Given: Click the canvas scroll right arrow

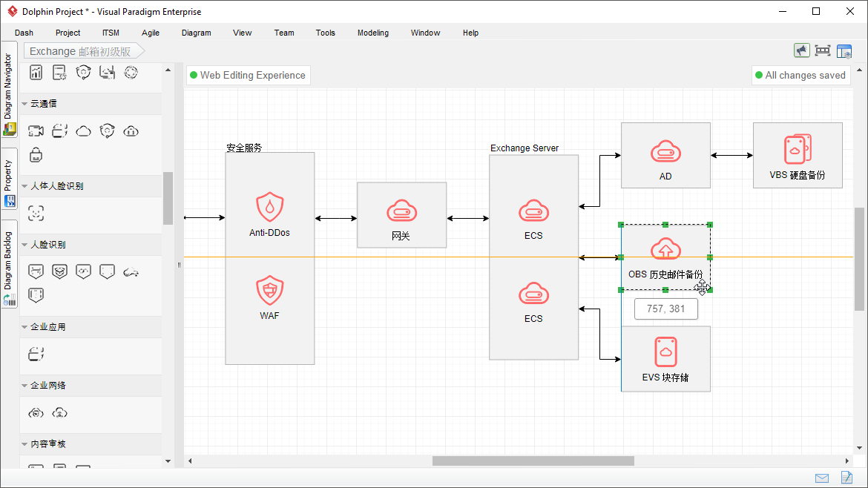Looking at the screenshot, I should [847, 461].
